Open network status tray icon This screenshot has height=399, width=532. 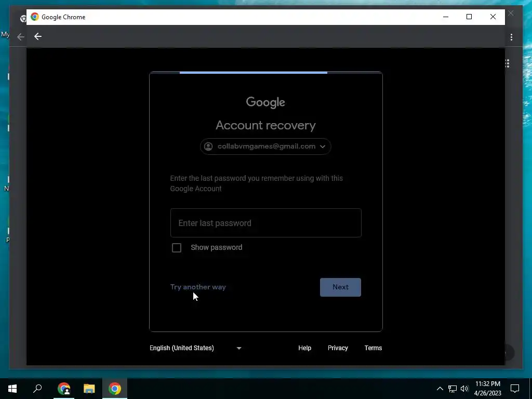[x=453, y=389]
